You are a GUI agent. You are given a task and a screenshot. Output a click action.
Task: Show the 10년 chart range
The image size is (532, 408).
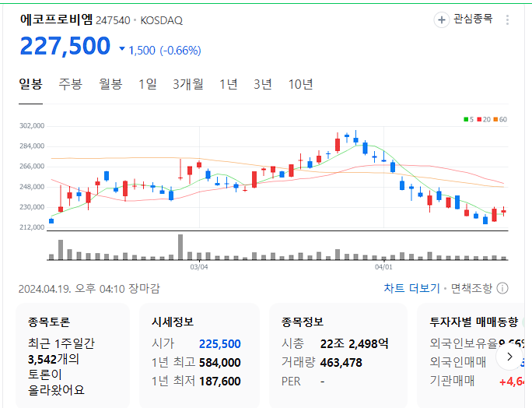point(300,84)
